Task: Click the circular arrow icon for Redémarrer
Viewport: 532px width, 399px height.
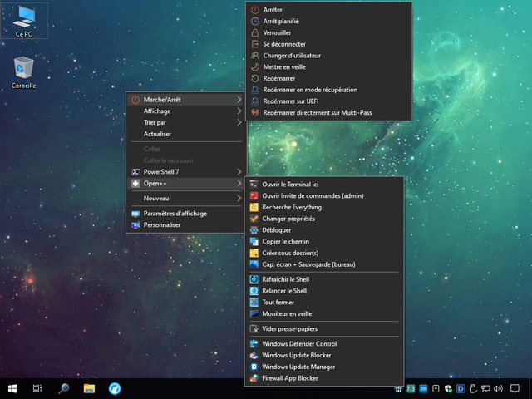Action: tap(255, 78)
